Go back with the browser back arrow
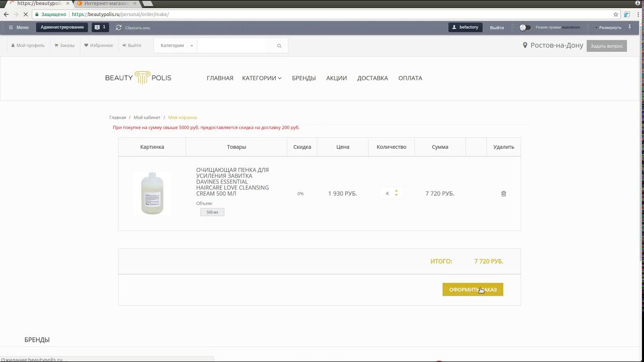This screenshot has width=644, height=362. pyautogui.click(x=6, y=15)
